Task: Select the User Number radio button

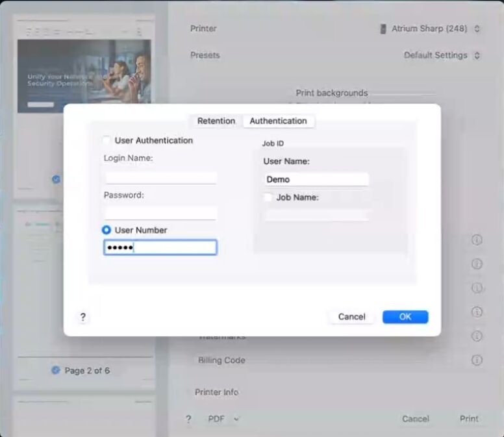Action: [x=107, y=230]
